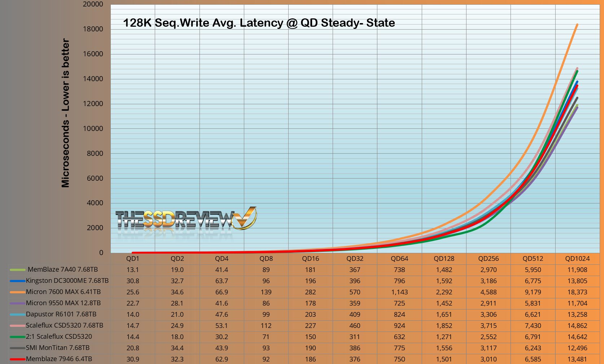Click the chart title text
604x364 pixels.
[259, 23]
